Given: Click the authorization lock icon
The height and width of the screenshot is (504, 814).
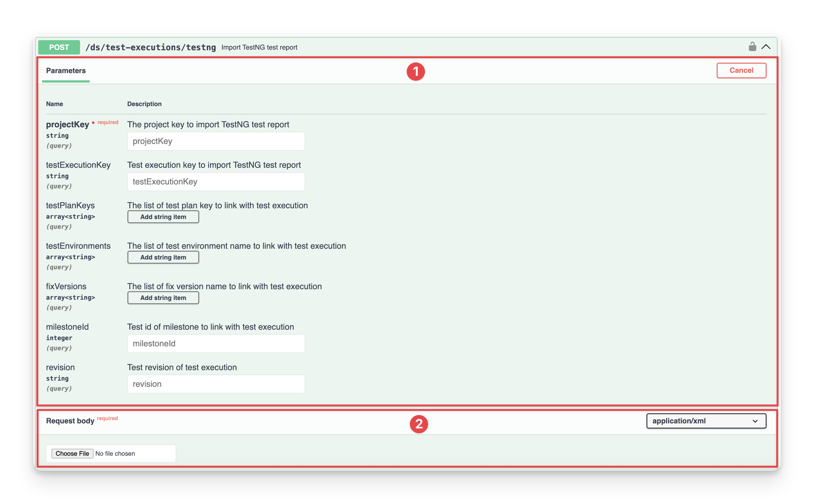Looking at the screenshot, I should [752, 47].
